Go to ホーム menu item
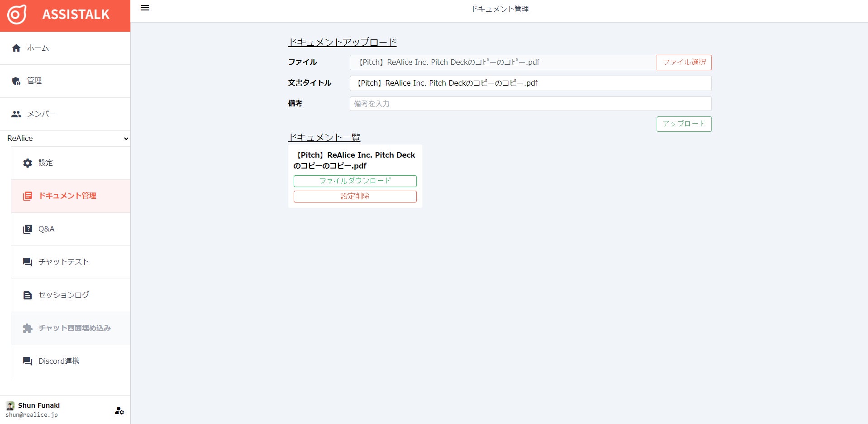 (x=65, y=48)
